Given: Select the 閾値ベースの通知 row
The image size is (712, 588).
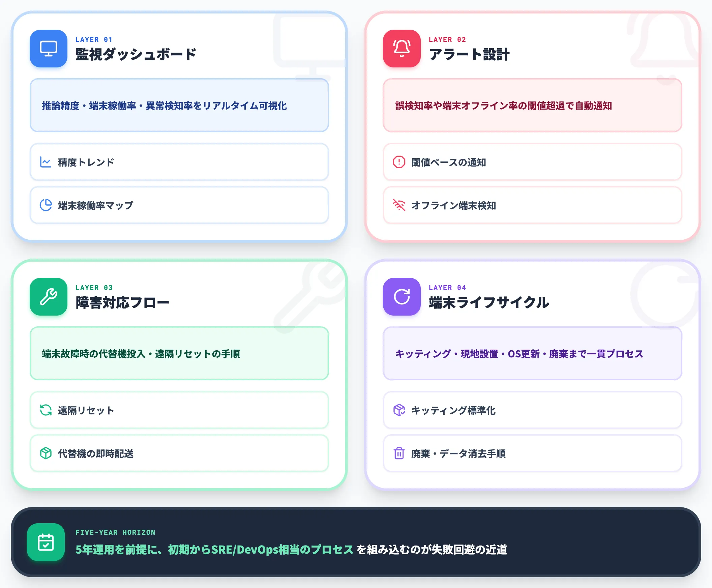Looking at the screenshot, I should tap(532, 162).
